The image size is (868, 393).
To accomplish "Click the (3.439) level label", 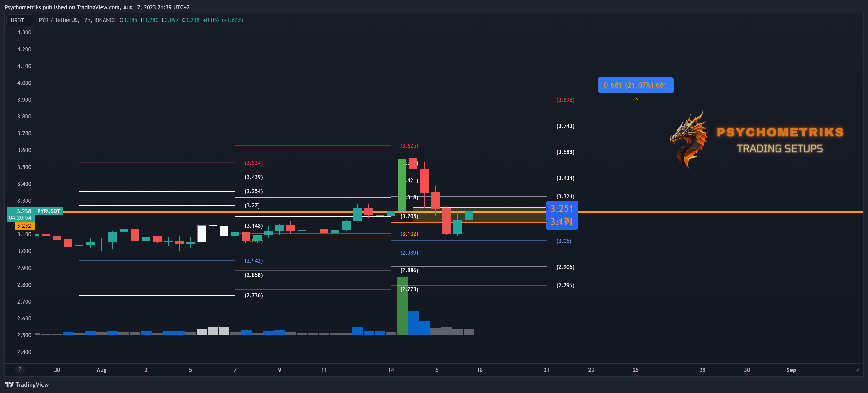I will tap(254, 177).
